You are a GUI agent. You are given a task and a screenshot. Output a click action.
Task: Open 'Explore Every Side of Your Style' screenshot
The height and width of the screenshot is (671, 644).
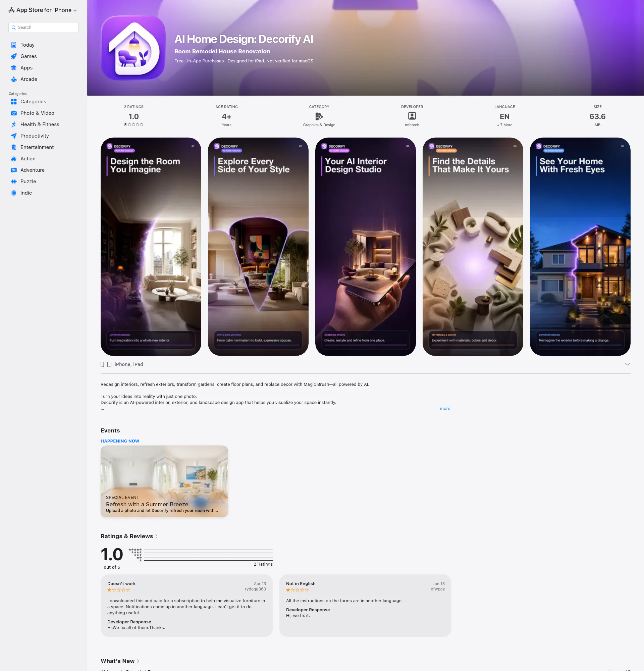pyautogui.click(x=258, y=247)
